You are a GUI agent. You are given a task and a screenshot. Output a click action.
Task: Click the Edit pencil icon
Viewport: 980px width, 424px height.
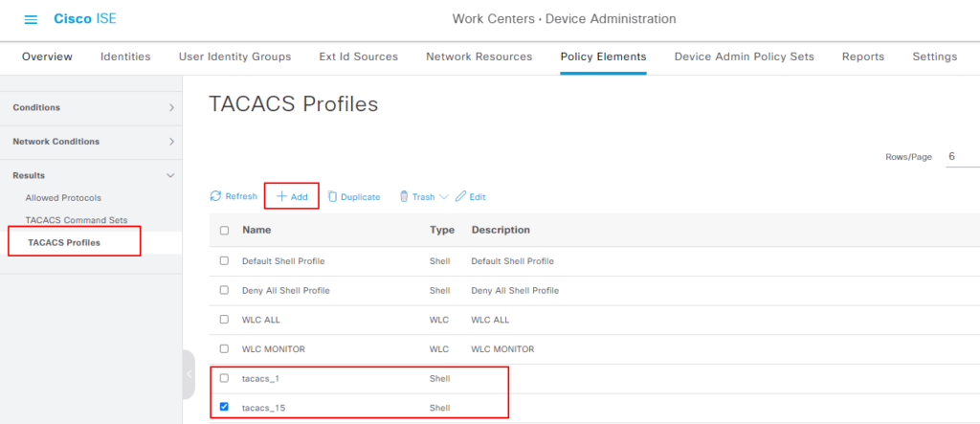point(460,196)
